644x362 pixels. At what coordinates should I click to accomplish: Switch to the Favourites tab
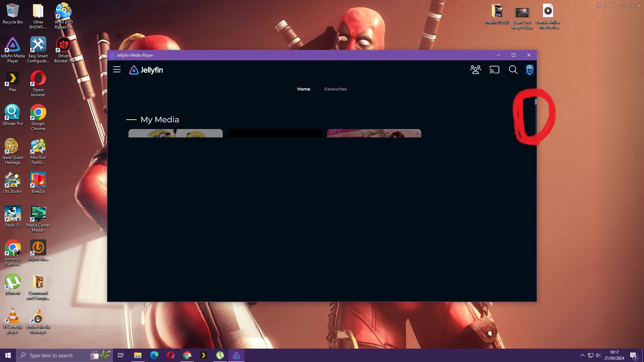(x=335, y=89)
